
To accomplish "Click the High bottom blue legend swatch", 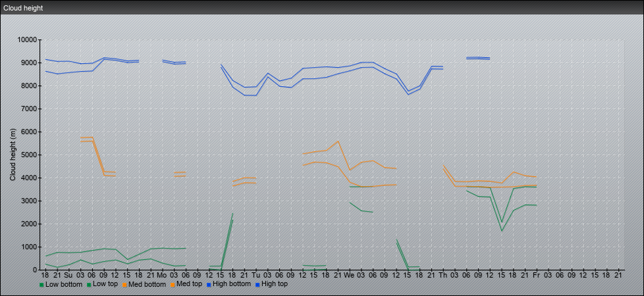I will [x=208, y=284].
